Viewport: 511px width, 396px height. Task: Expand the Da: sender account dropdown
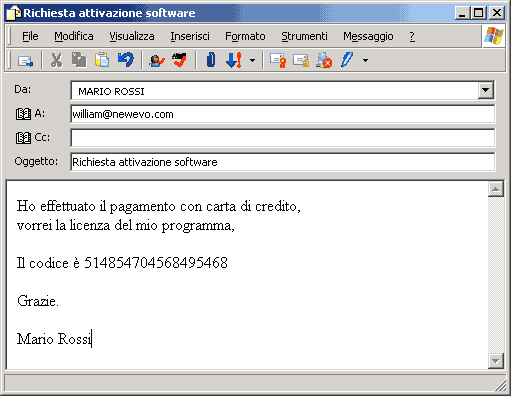tap(486, 90)
